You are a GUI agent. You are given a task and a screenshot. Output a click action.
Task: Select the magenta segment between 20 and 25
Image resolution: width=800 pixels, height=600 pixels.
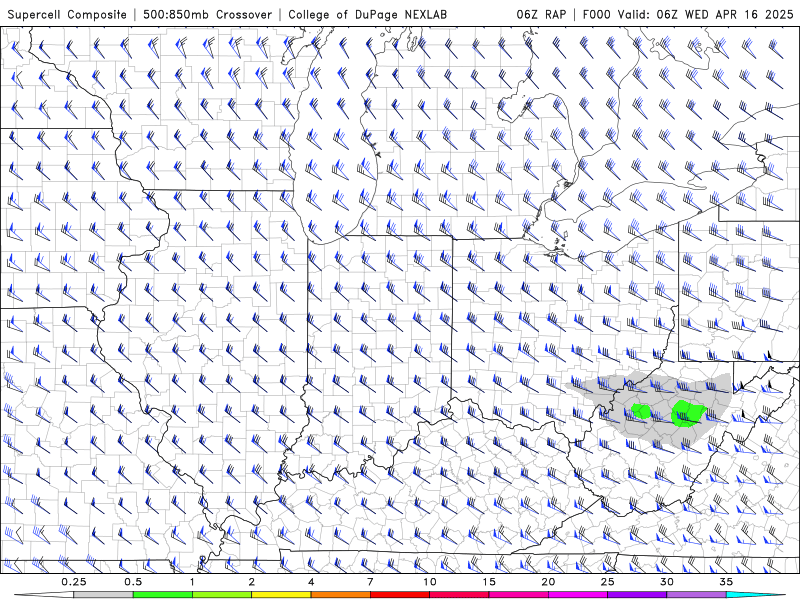tap(578, 595)
